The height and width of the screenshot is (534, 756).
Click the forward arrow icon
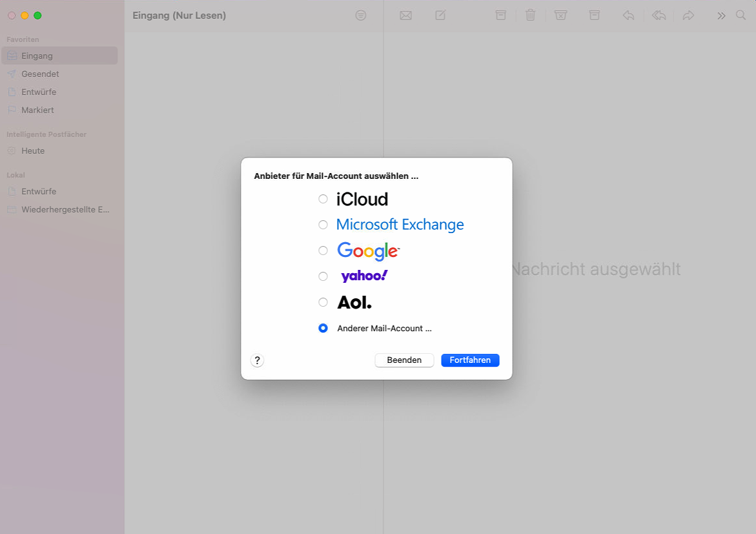[688, 15]
